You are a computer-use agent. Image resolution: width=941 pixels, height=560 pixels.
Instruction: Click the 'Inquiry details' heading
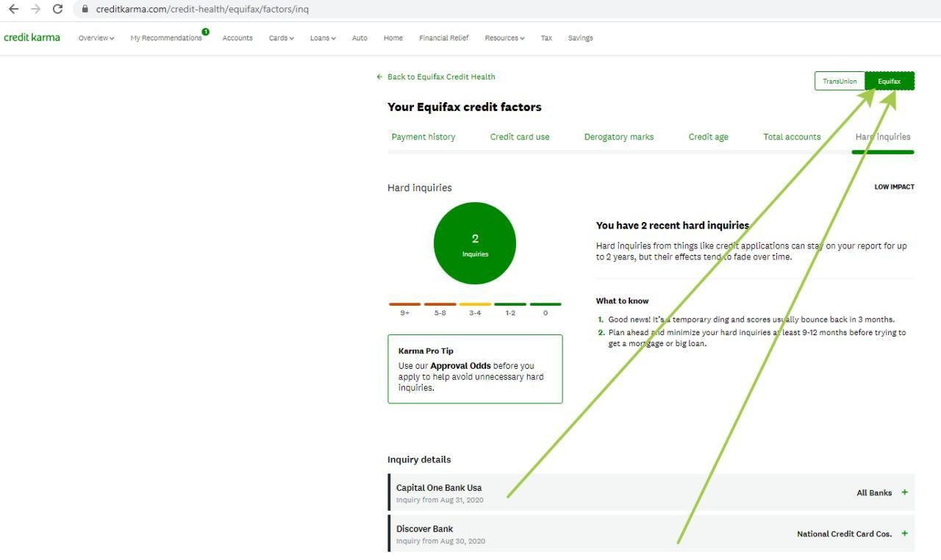[x=419, y=459]
